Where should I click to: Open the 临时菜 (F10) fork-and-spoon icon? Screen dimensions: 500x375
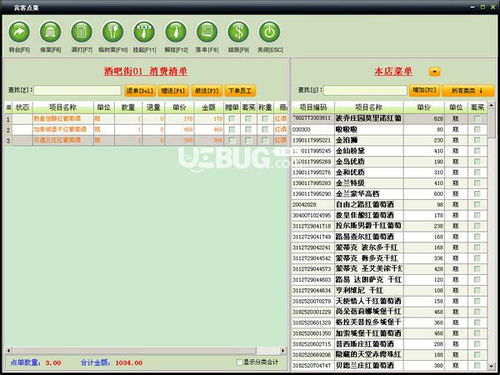pos(113,32)
